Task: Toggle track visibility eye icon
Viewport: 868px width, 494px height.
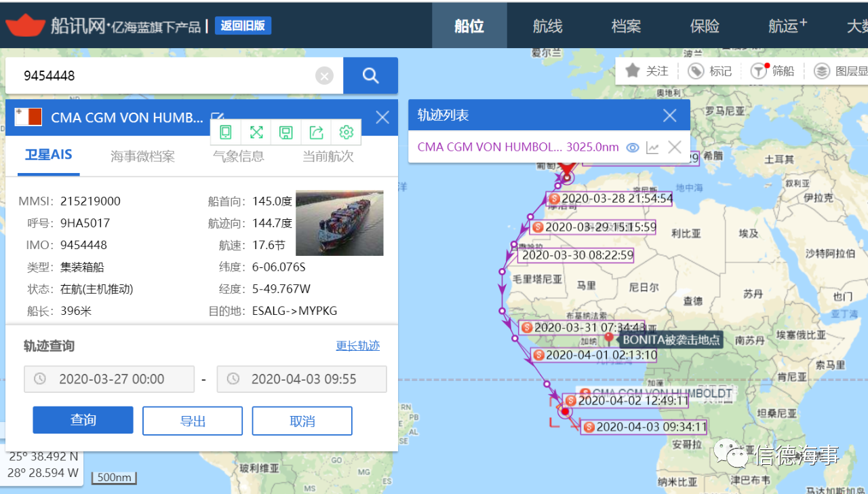Action: pyautogui.click(x=633, y=147)
